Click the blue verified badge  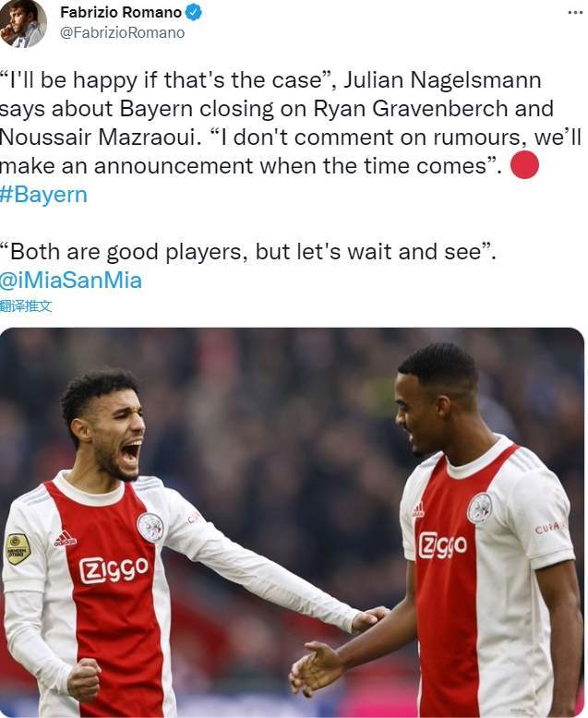(193, 12)
